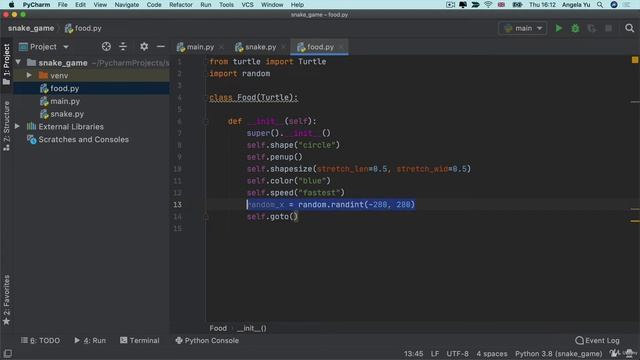This screenshot has width=640, height=360.
Task: Open the Favorites side tool tab
Action: [x=6, y=300]
